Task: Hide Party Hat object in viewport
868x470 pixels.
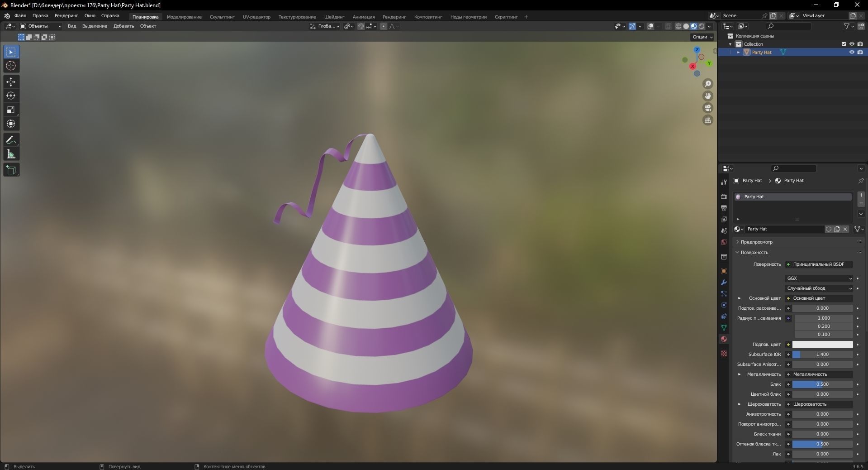Action: (852, 52)
